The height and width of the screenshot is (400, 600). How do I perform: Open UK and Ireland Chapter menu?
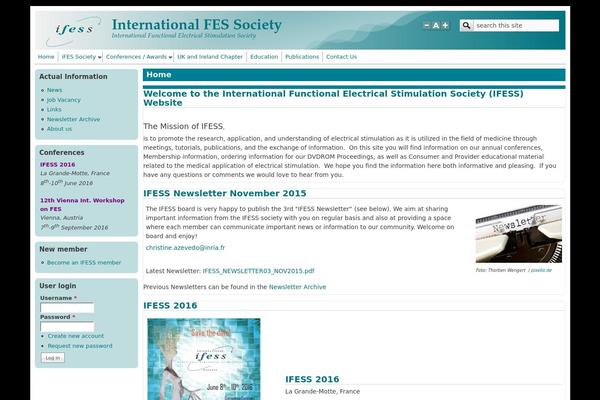[x=210, y=57]
